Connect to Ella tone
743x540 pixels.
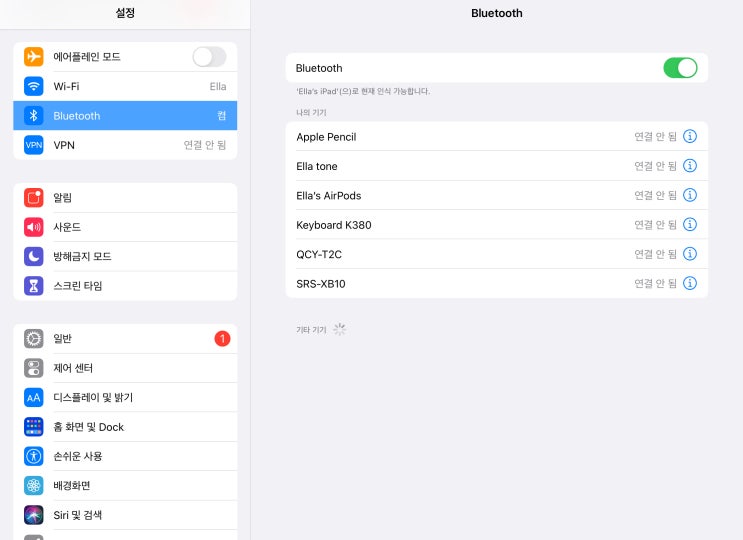click(497, 166)
